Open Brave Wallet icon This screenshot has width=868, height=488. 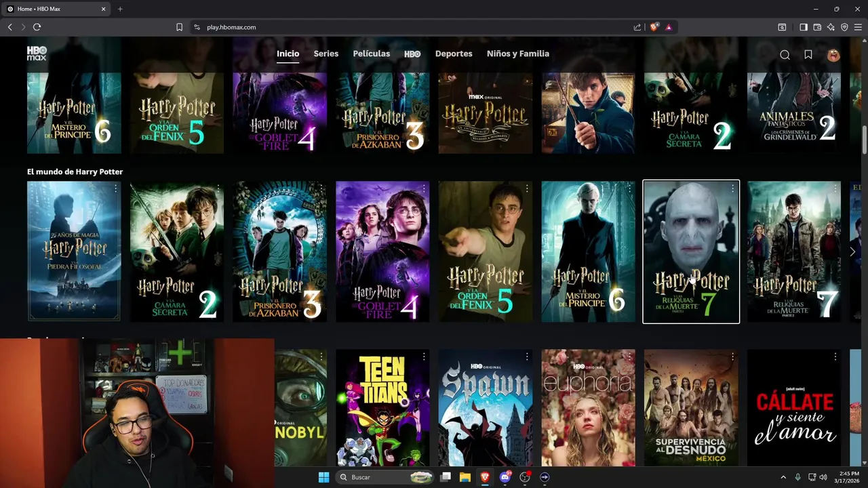[817, 27]
